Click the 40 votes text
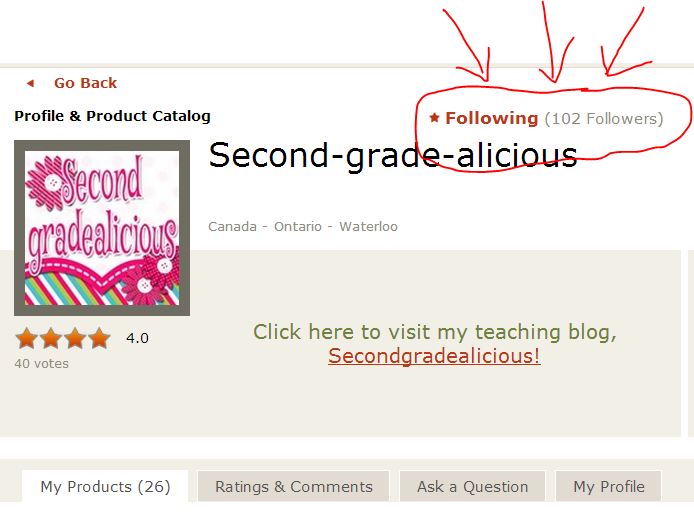The image size is (694, 521). pos(42,363)
